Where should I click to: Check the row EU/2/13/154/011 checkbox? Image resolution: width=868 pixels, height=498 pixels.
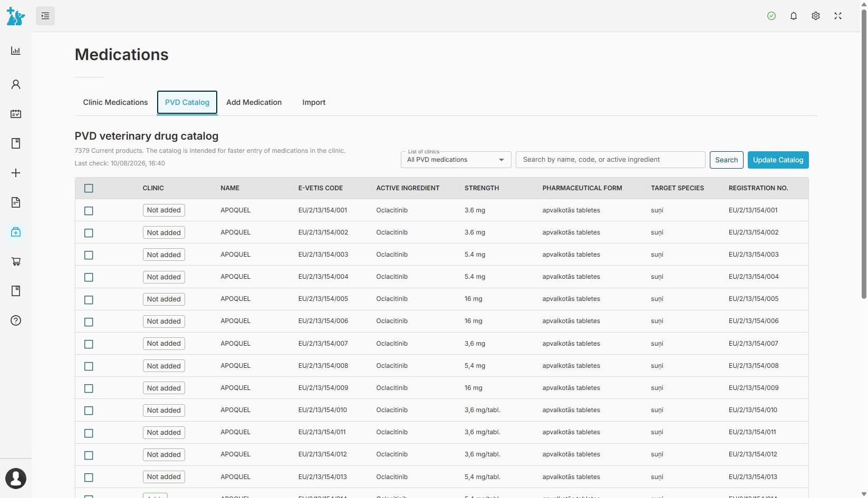coord(89,433)
